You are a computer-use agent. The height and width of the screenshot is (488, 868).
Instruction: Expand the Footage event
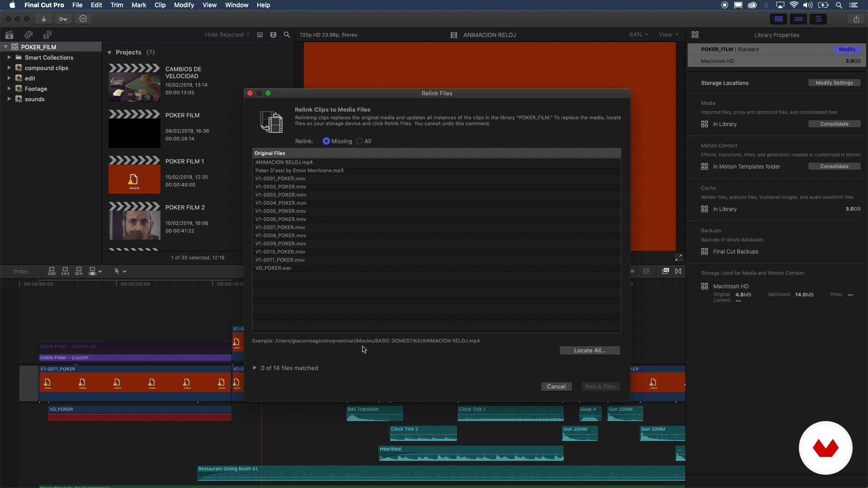click(x=9, y=89)
